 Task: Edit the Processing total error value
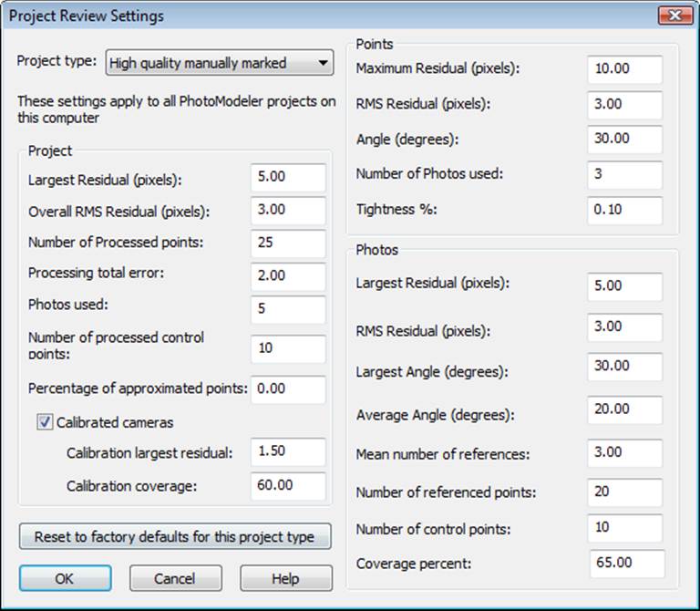coord(288,275)
